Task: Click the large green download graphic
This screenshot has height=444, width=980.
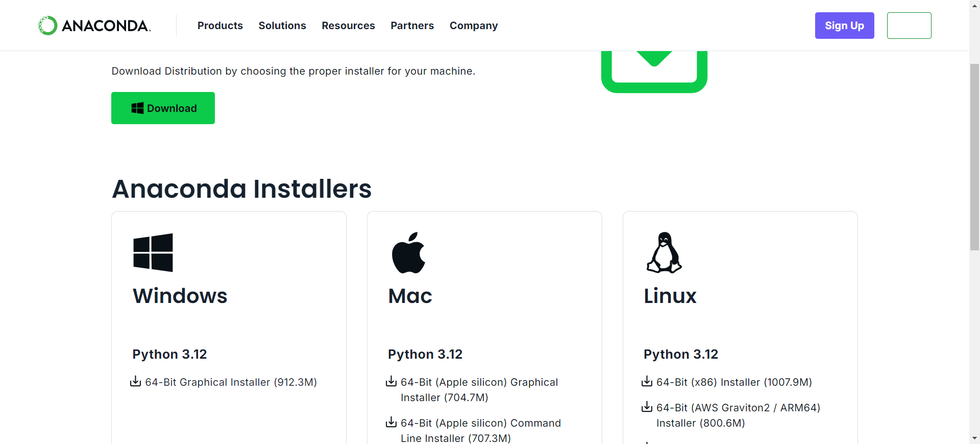Action: (654, 71)
